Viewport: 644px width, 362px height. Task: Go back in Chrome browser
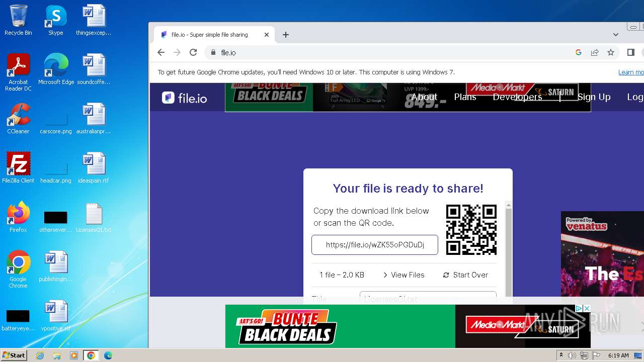tap(161, 52)
